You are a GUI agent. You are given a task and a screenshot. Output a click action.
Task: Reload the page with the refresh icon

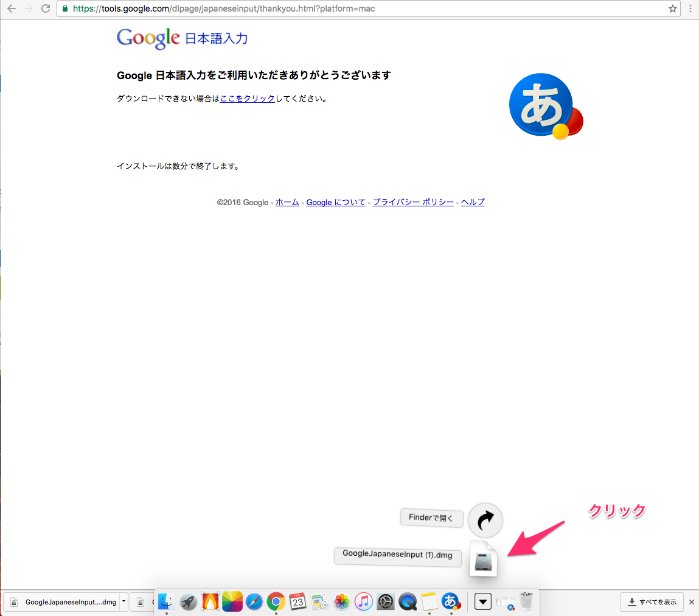(46, 9)
